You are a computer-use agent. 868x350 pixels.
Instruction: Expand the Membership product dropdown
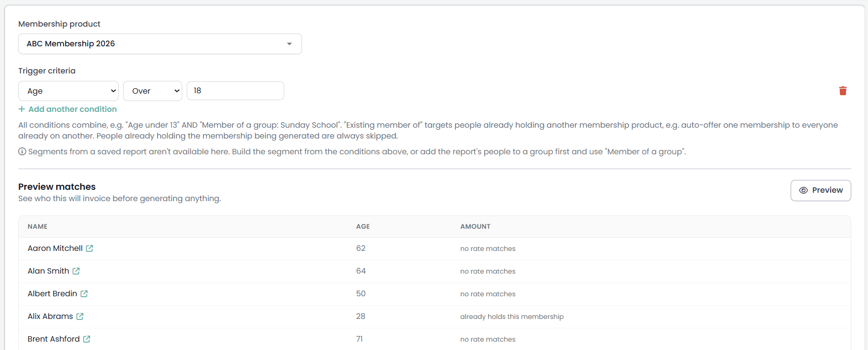[x=160, y=44]
